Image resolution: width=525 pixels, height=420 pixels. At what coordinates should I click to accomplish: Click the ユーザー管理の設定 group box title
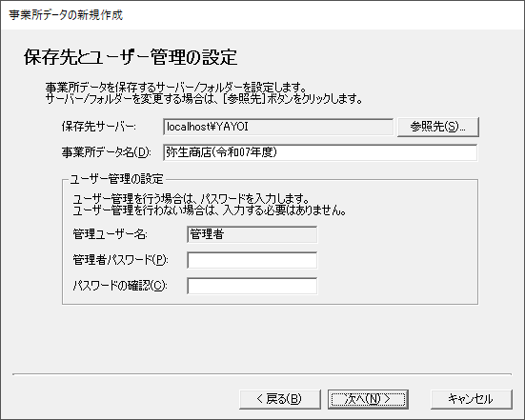click(x=116, y=179)
